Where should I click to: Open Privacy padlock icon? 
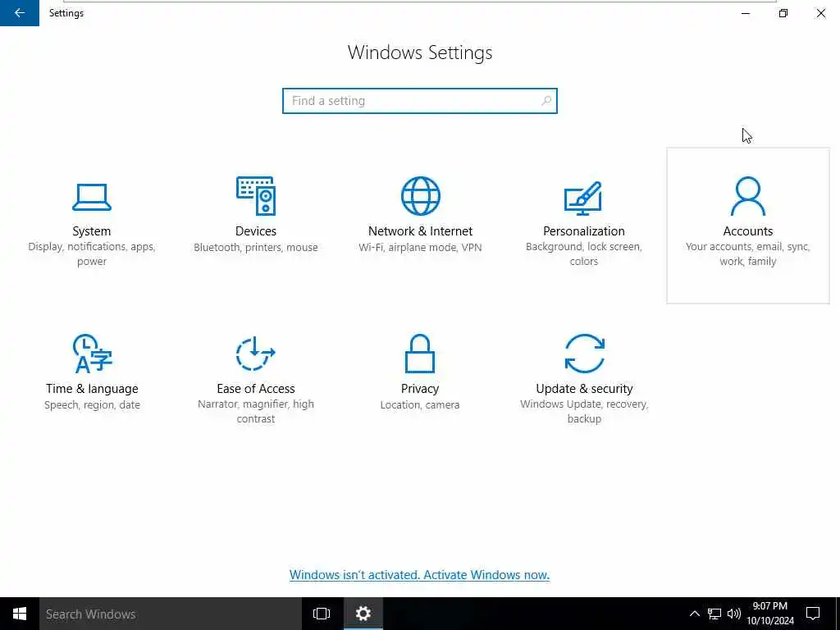pos(420,354)
